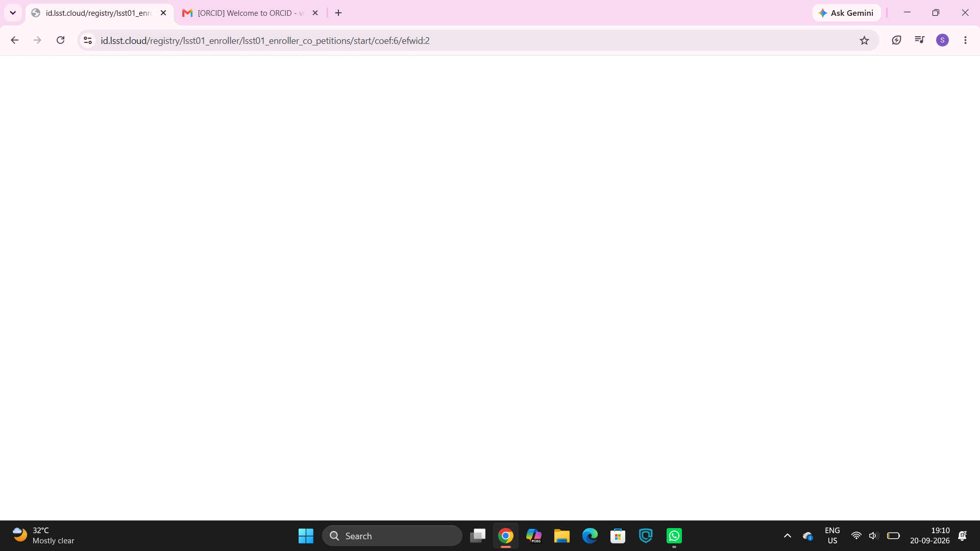Open Windows Start menu

tap(306, 536)
